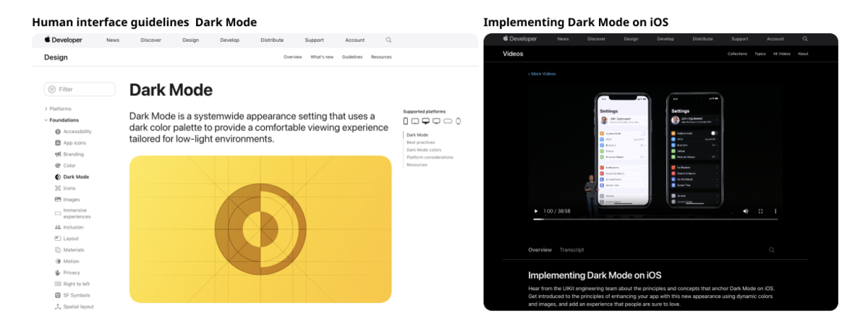Open Color in the sidebar
Image resolution: width=868 pixels, height=332 pixels.
(x=65, y=166)
